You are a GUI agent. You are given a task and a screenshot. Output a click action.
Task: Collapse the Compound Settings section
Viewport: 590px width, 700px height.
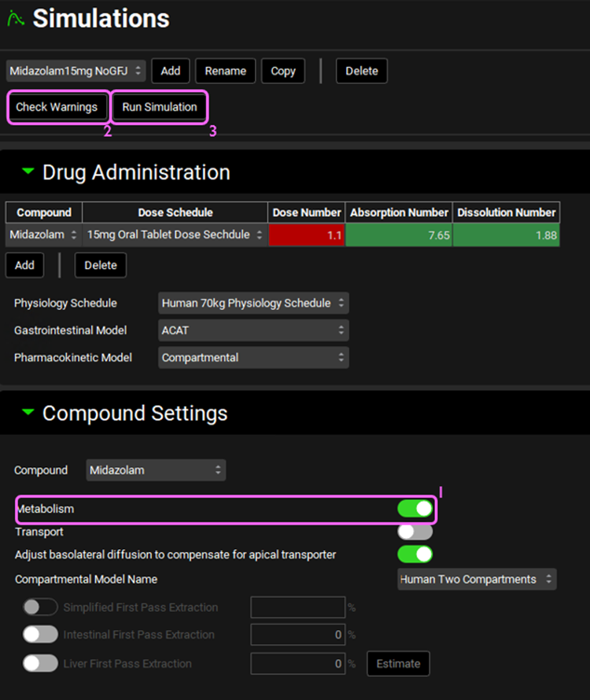coord(28,413)
